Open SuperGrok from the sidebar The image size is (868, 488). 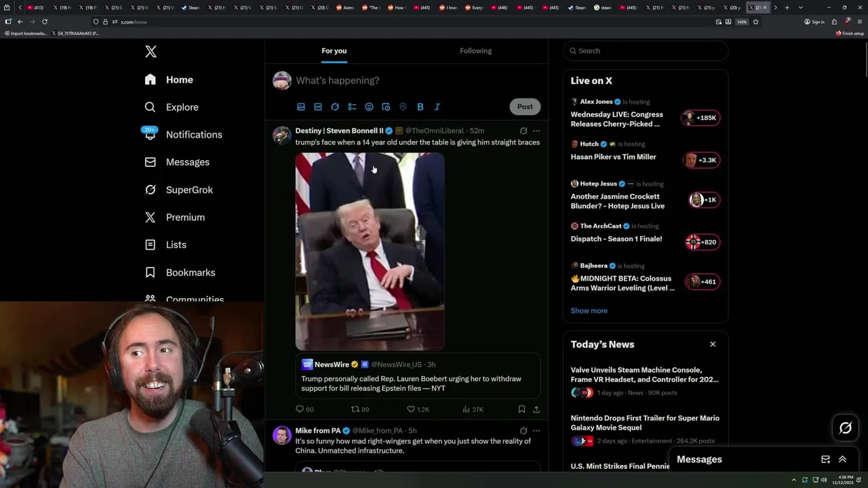178,190
